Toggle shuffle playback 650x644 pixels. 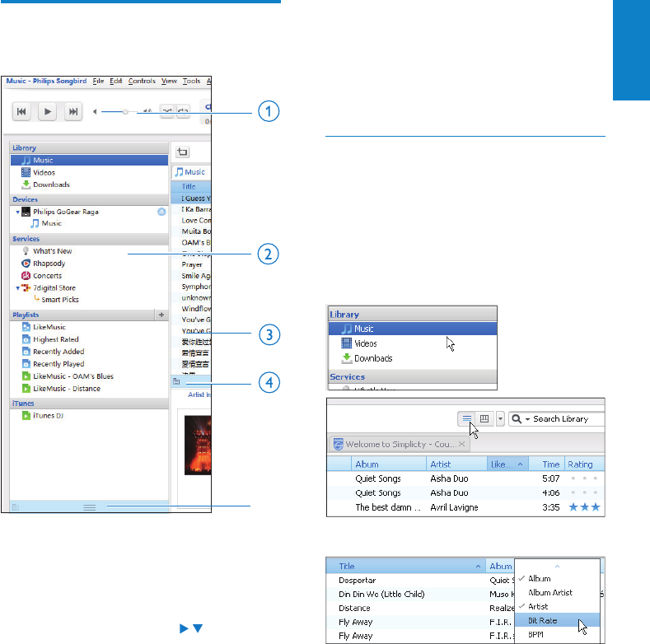167,111
